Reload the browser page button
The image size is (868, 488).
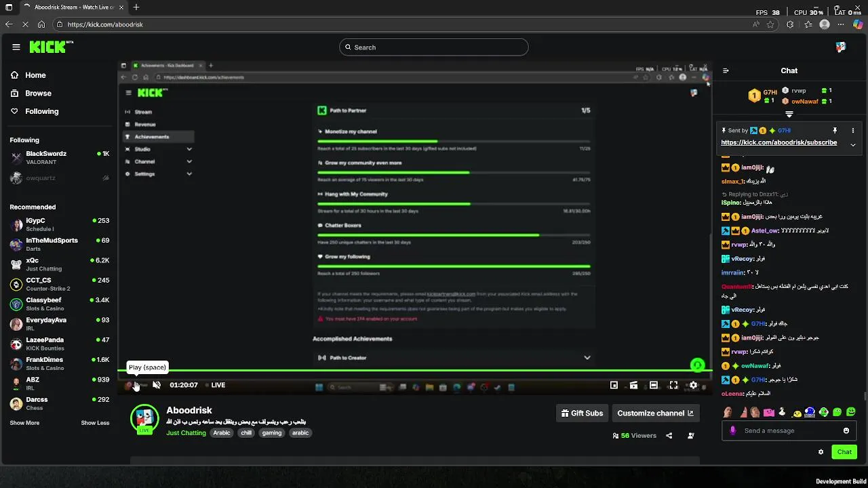[x=25, y=24]
